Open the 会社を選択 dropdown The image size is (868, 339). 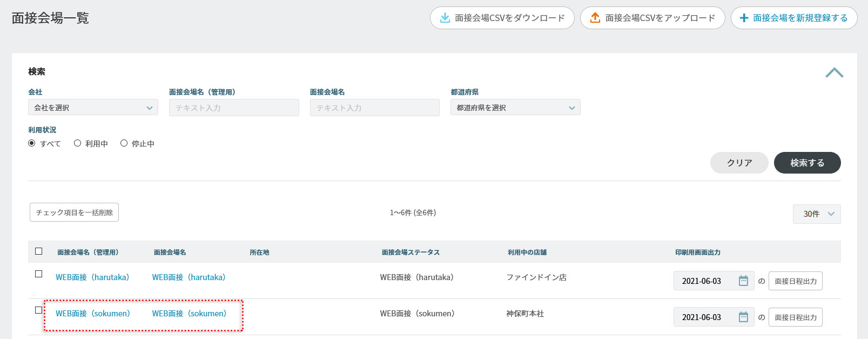(x=93, y=108)
